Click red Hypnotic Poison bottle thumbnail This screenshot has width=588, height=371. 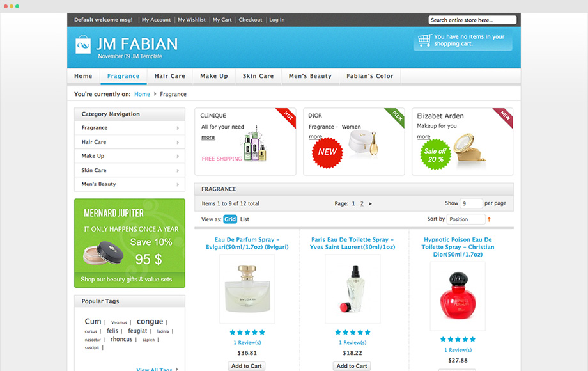click(458, 296)
